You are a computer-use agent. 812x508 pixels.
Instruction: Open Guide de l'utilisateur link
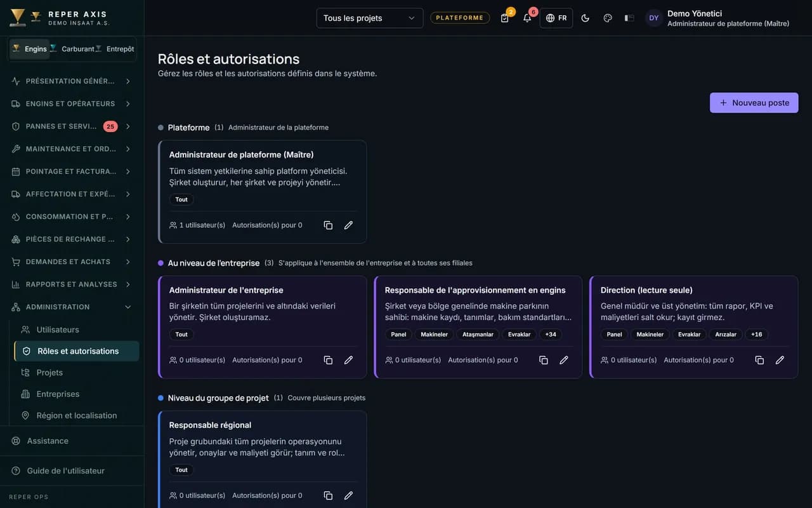(x=72, y=471)
